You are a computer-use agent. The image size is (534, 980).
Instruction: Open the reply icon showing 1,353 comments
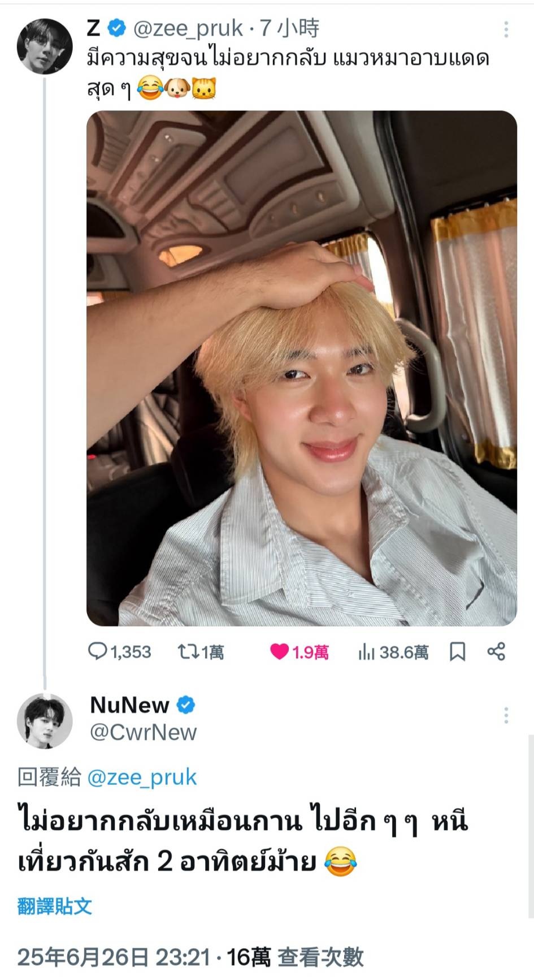coord(97,651)
